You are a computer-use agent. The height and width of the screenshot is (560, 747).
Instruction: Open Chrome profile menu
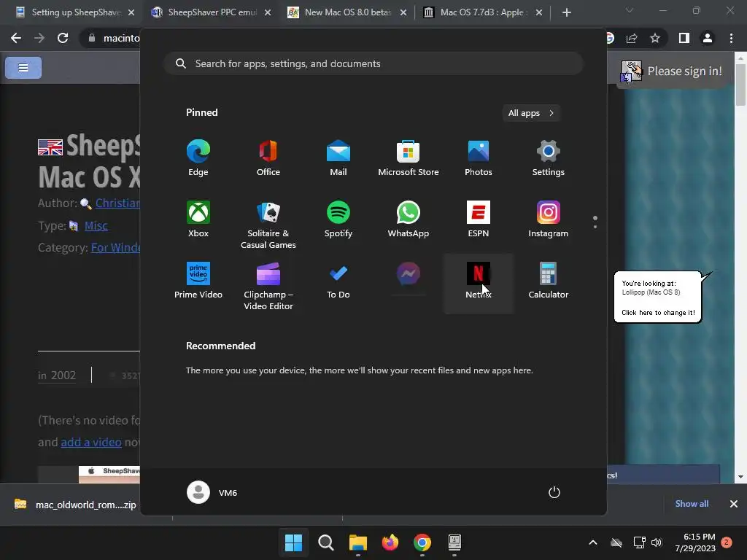click(708, 38)
